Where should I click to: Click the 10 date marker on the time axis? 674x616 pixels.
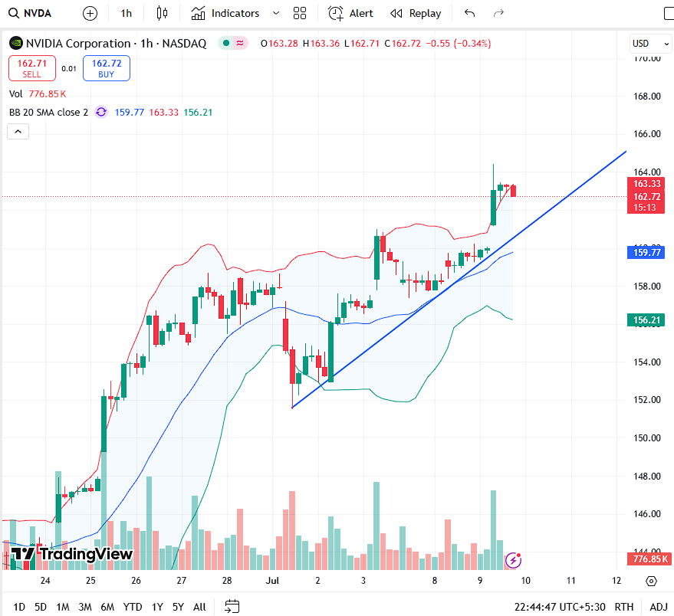click(525, 581)
